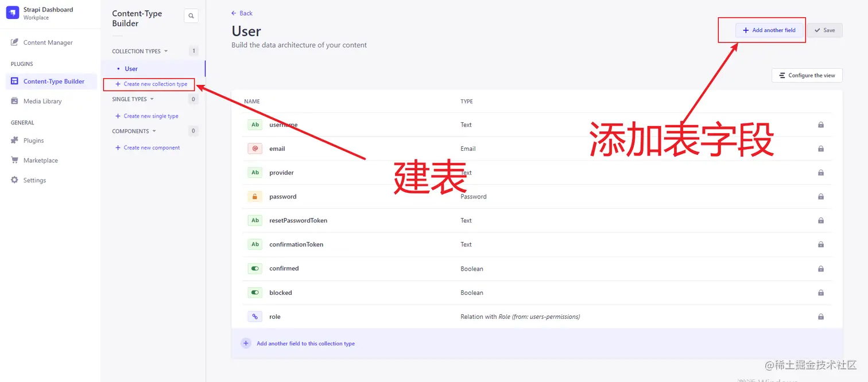The image size is (868, 382).
Task: Click the role field name
Action: point(275,317)
